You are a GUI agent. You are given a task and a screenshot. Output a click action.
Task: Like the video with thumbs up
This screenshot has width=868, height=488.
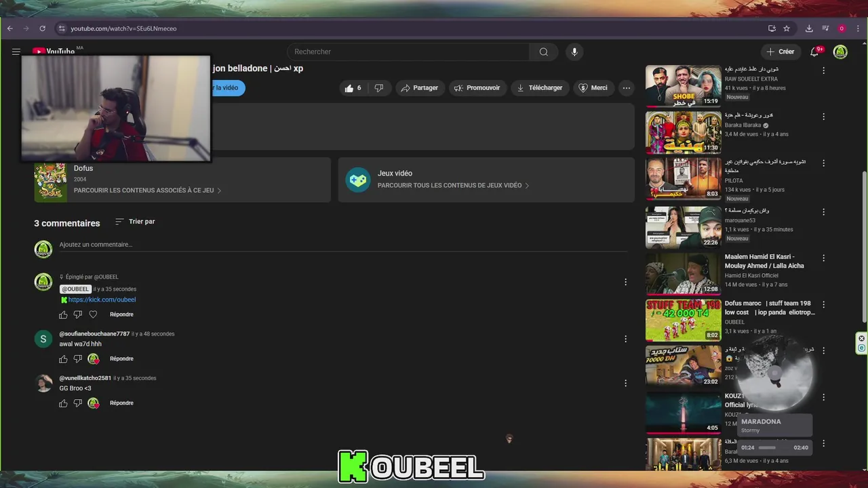pos(353,87)
